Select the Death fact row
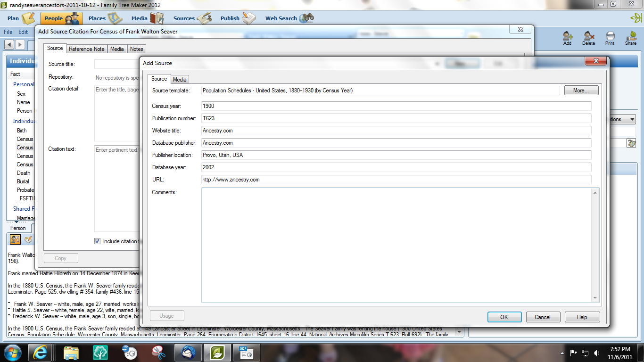The width and height of the screenshot is (644, 362). 24,173
